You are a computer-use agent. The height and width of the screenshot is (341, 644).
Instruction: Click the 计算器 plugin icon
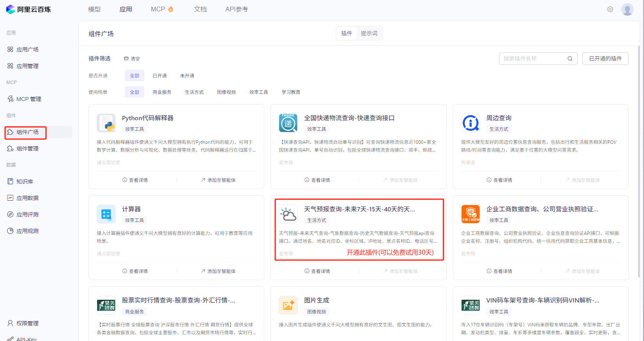pyautogui.click(x=106, y=214)
